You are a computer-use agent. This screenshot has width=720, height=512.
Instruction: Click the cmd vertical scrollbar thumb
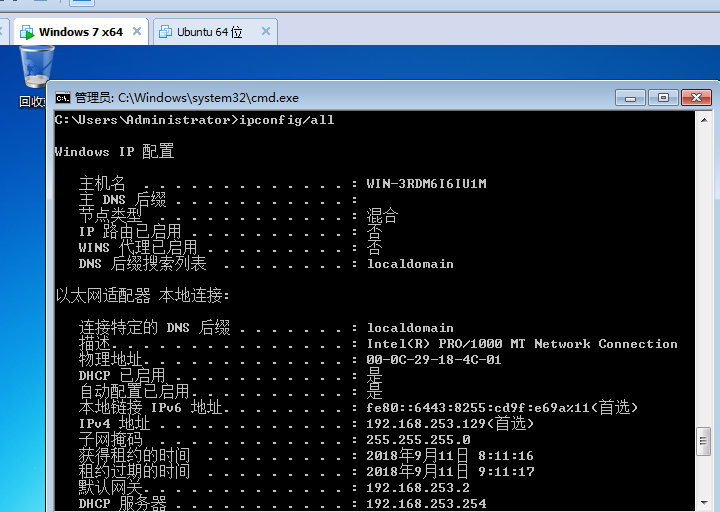(703, 441)
